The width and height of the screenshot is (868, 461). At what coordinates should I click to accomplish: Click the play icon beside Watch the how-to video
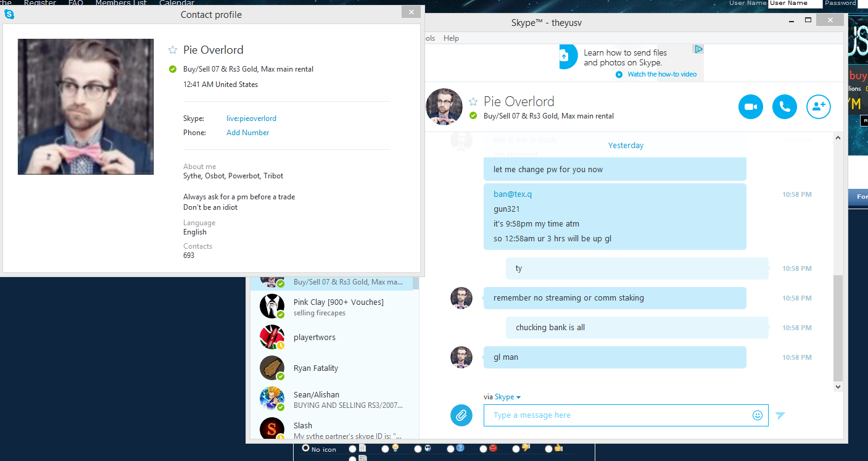(619, 74)
